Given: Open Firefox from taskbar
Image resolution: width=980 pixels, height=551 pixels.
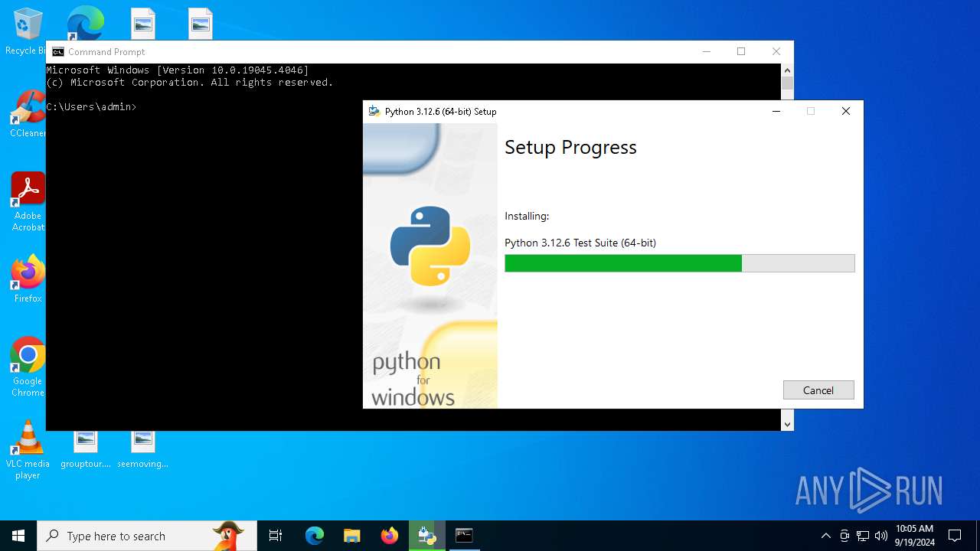Looking at the screenshot, I should pos(390,536).
